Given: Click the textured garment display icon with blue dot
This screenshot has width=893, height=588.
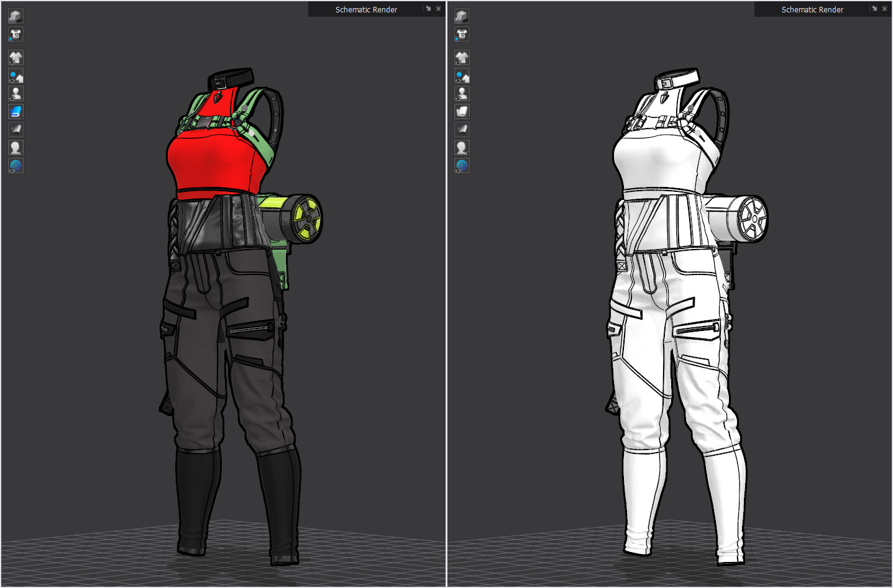Looking at the screenshot, I should pyautogui.click(x=16, y=76).
